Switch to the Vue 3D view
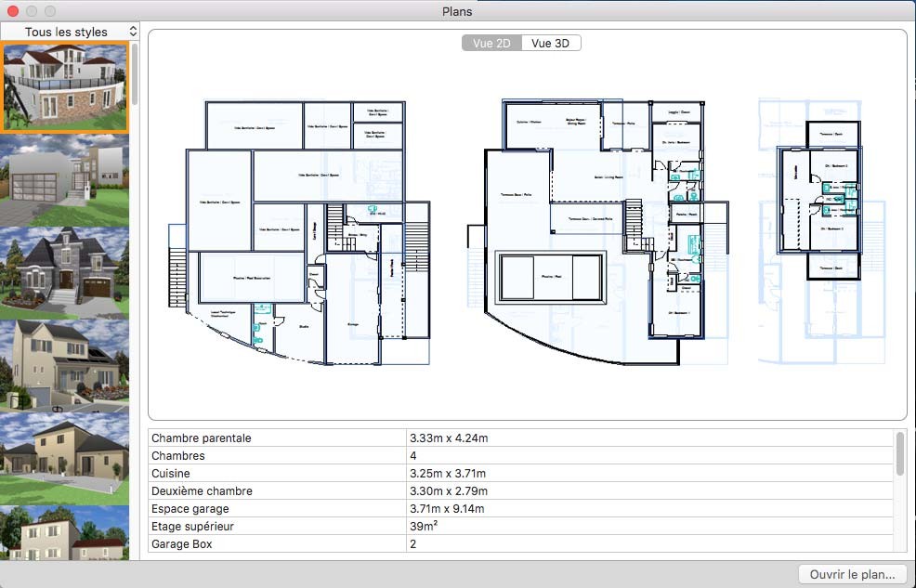 click(551, 43)
